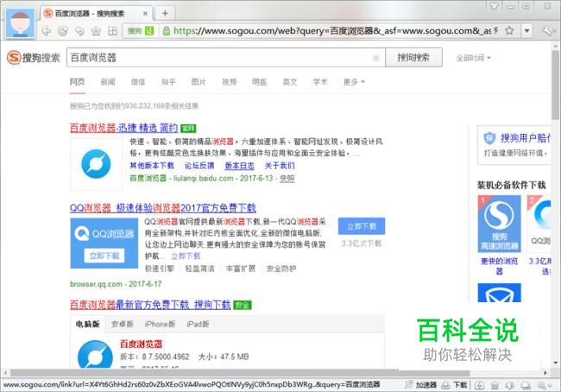Click the status bar download-box icon
The image size is (561, 392).
pos(479,386)
